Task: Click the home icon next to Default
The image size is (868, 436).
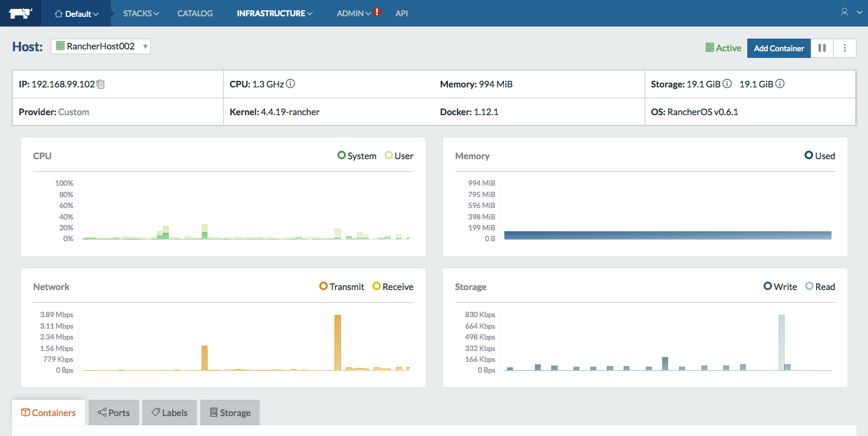Action: [x=59, y=13]
